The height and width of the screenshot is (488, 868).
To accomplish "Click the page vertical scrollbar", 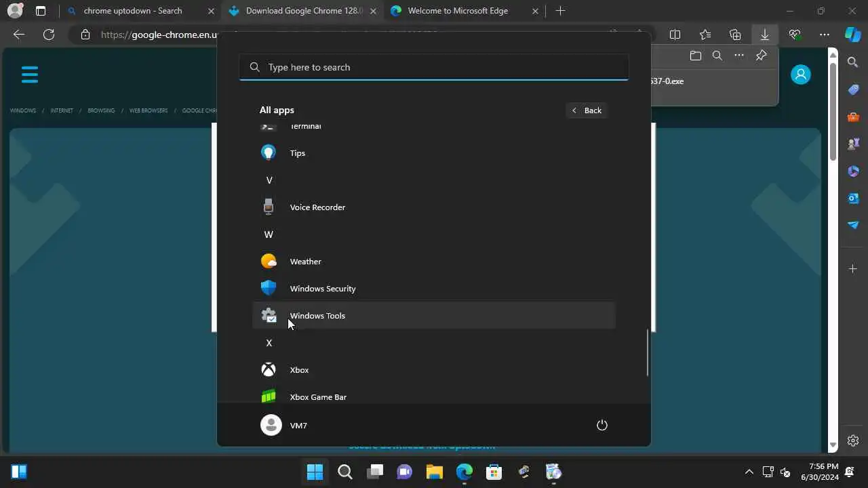I will 833,112.
